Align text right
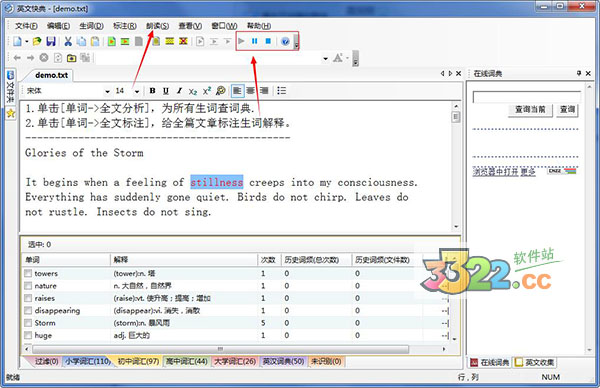Image resolution: width=600 pixels, height=388 pixels. (264, 91)
